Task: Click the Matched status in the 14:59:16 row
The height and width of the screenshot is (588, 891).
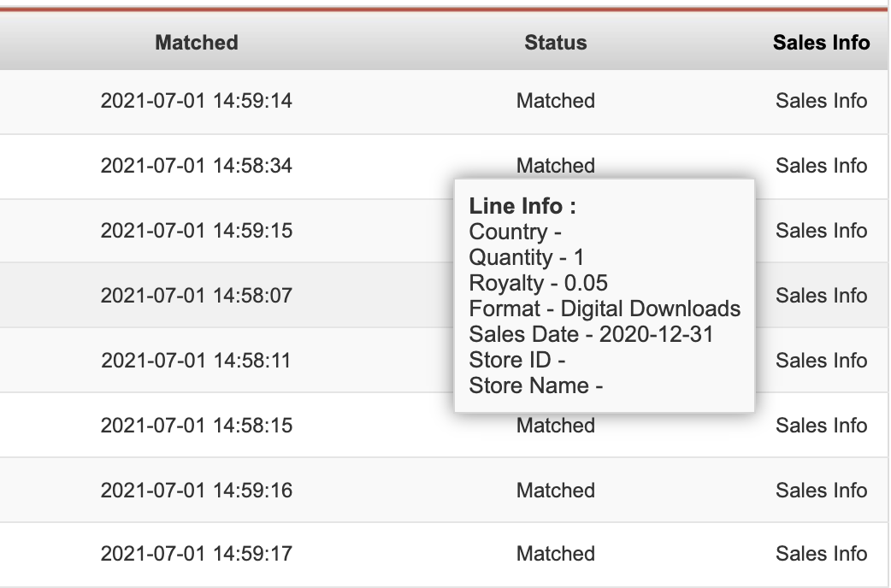Action: 556,490
